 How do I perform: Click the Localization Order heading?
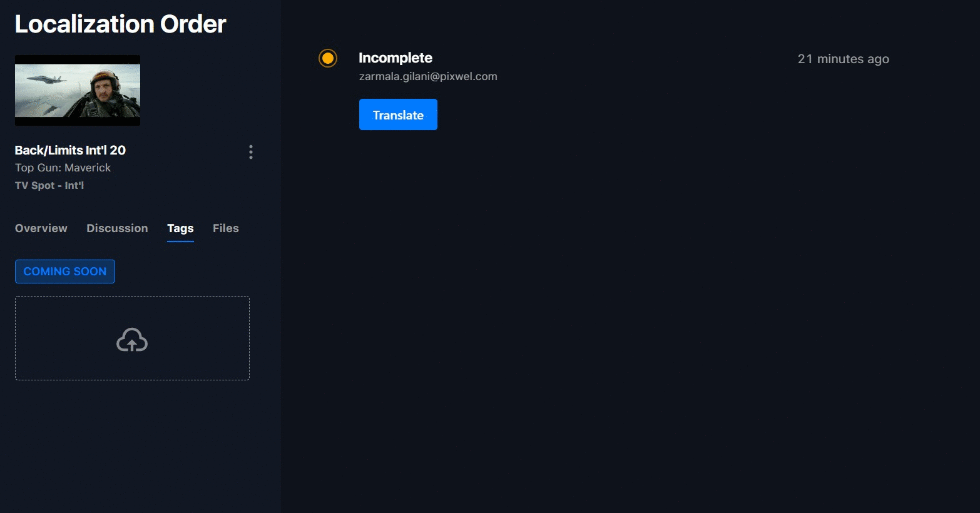(120, 24)
